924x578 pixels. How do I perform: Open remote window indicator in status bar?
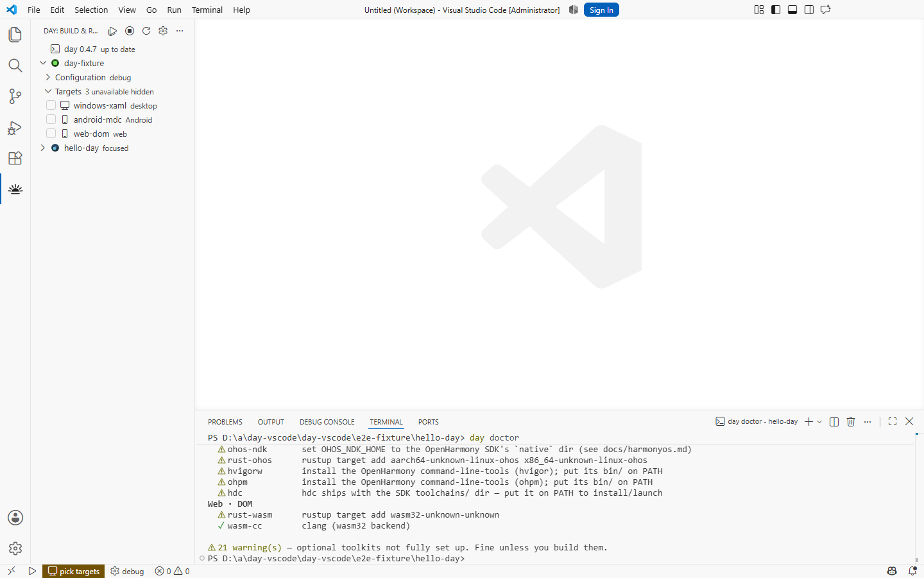coord(12,571)
